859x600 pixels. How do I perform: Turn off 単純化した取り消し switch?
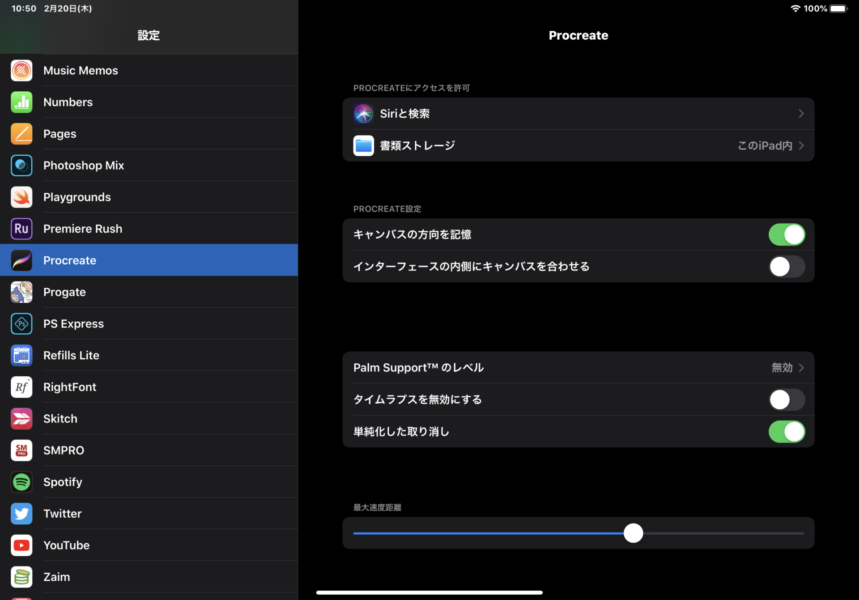pos(787,432)
